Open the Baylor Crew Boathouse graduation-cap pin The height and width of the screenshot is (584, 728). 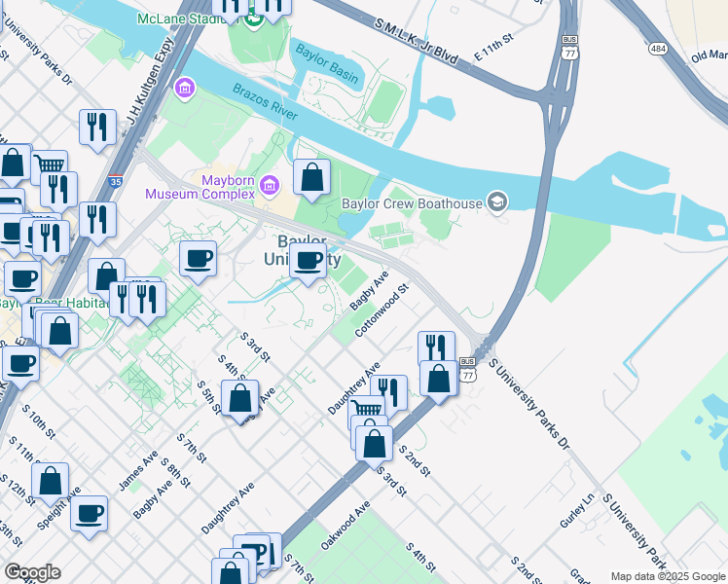coord(497,202)
